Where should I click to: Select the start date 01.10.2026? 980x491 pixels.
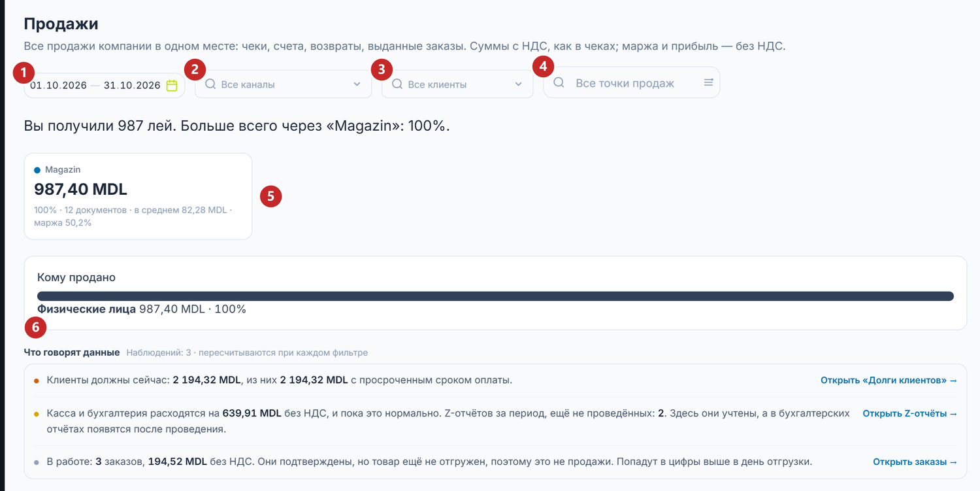[58, 85]
